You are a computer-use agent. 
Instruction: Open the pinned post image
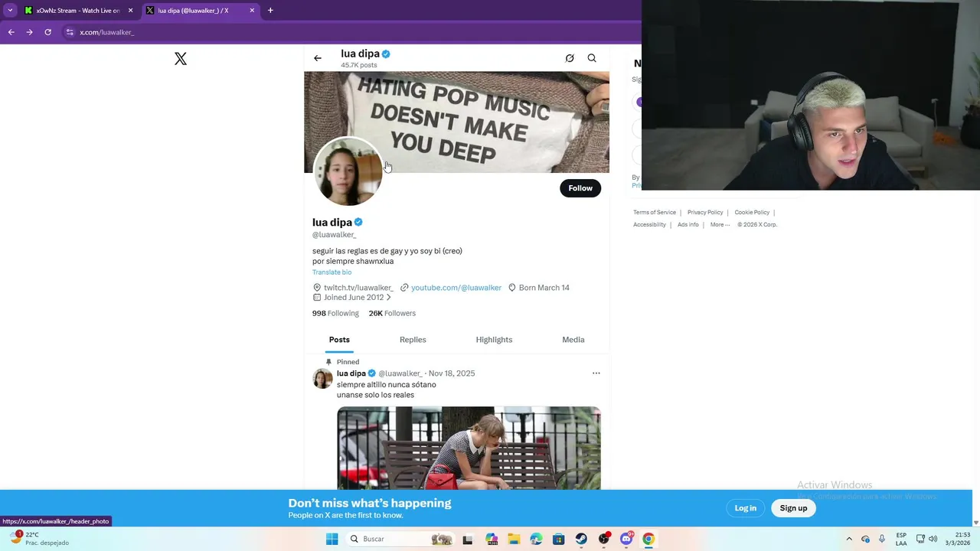tap(469, 448)
